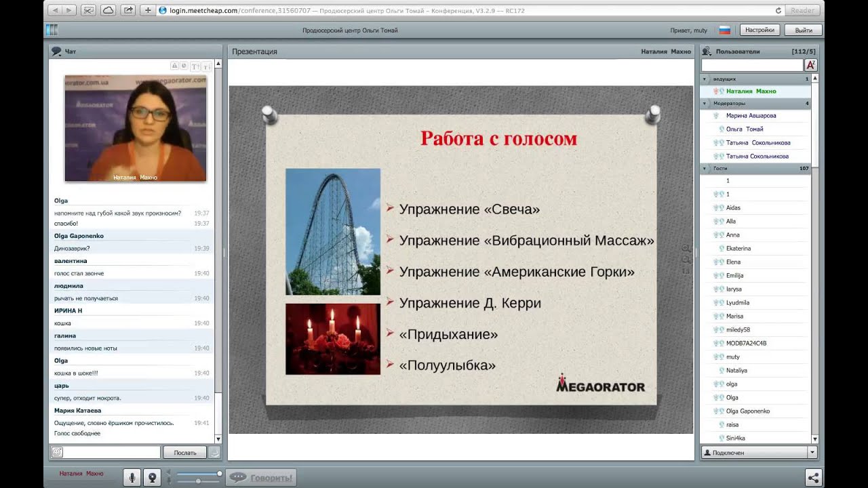This screenshot has width=868, height=488.
Task: Click the Говорить! button
Action: (261, 478)
